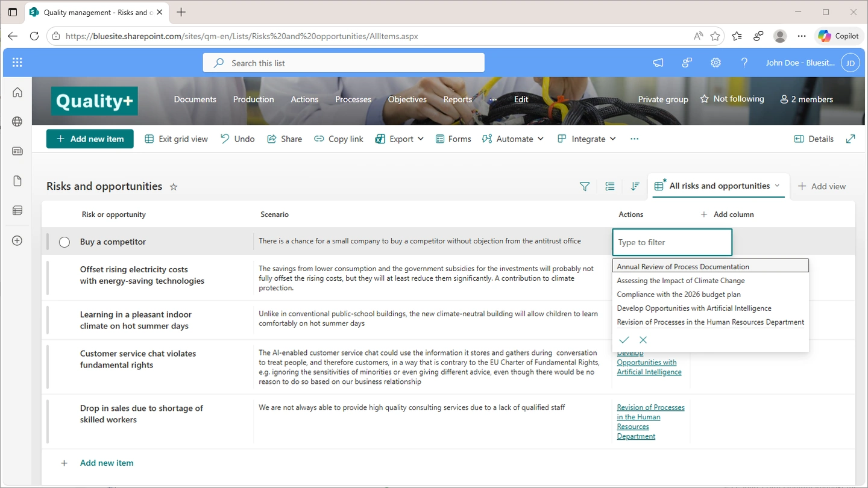868x488 pixels.
Task: Expand list to full screen view
Action: (851, 139)
